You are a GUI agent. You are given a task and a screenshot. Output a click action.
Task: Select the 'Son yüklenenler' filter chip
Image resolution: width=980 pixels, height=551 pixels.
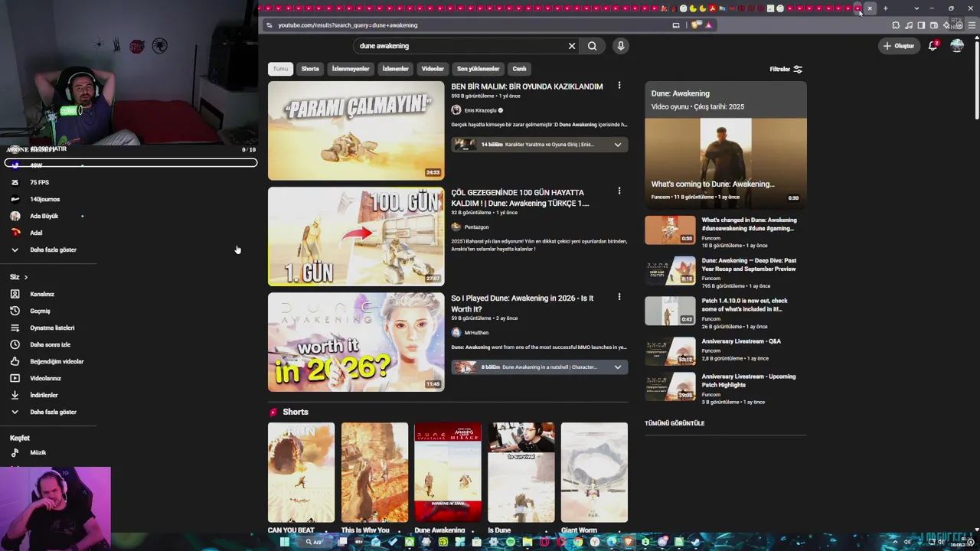[479, 69]
